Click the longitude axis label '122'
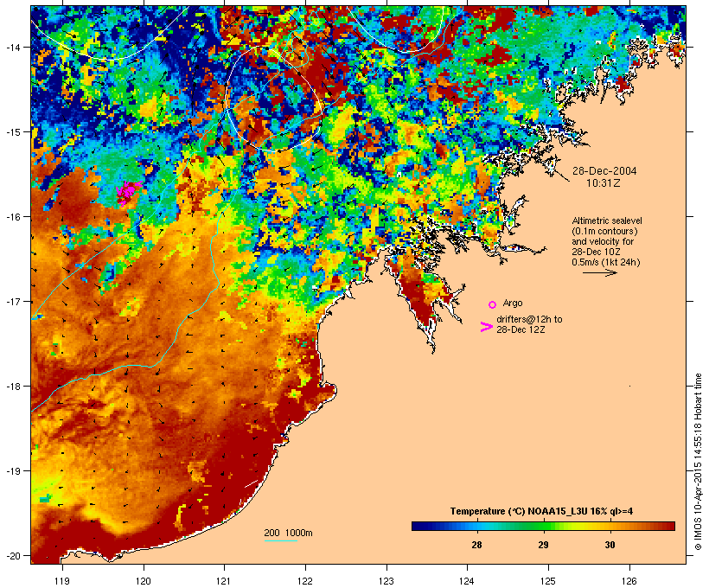Screen dimensions: 709x588 click(x=305, y=581)
